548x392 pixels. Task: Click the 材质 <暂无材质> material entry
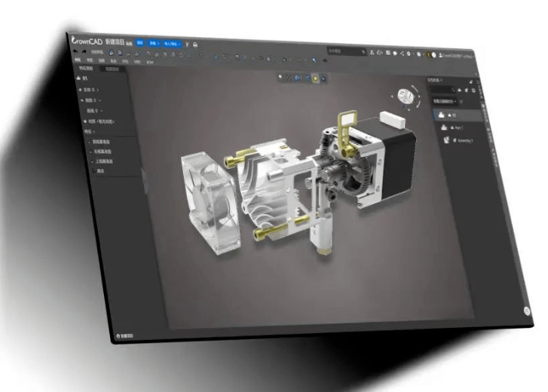point(99,121)
